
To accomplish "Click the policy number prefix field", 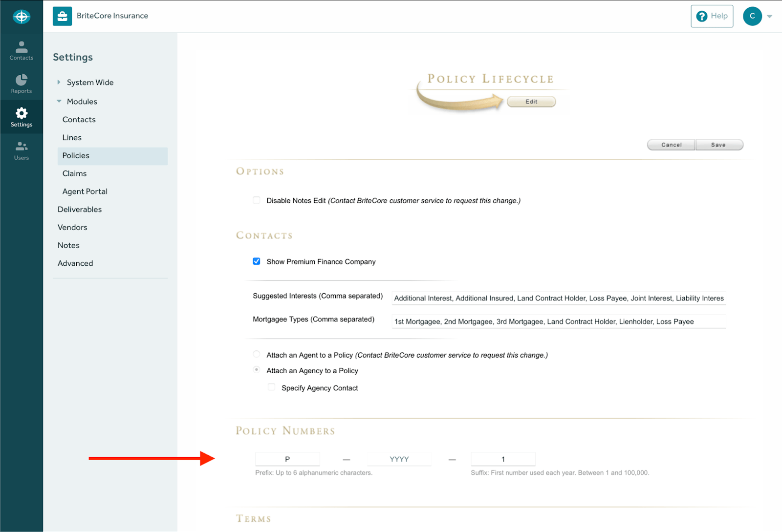I will click(x=287, y=459).
